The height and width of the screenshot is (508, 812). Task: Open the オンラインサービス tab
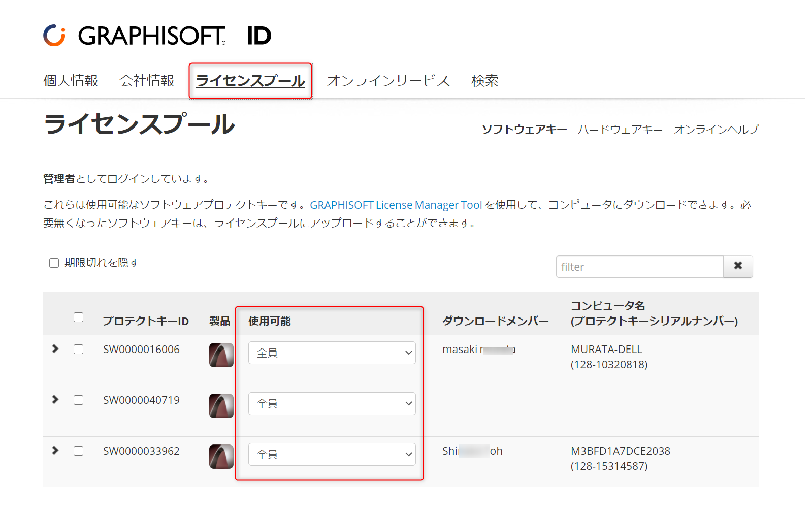click(388, 81)
